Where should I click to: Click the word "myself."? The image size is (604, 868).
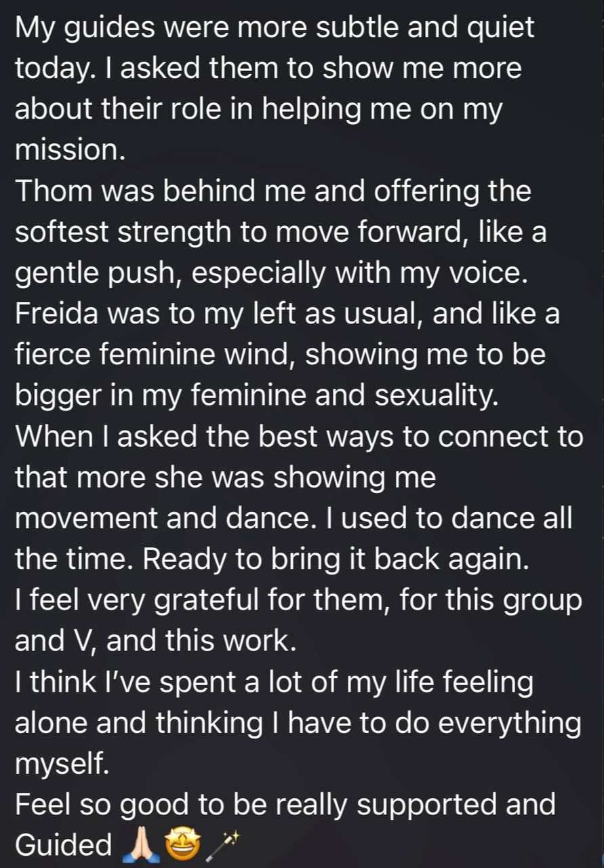point(62,764)
